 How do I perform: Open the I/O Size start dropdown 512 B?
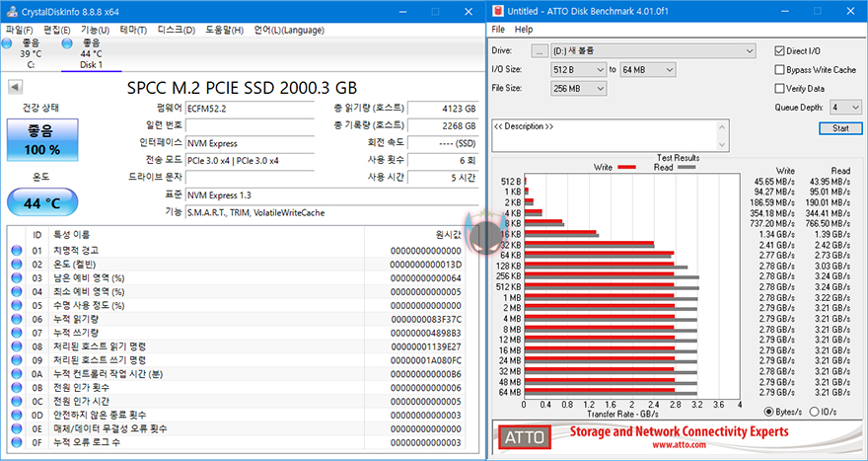coord(578,70)
